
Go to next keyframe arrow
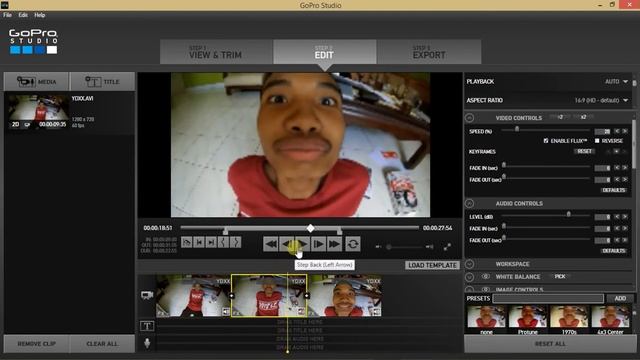coord(625,151)
